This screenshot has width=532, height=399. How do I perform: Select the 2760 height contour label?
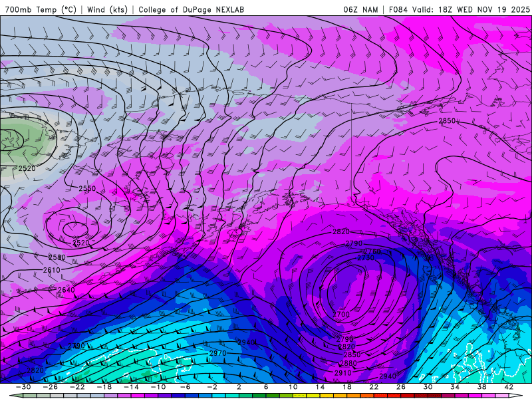372,251
